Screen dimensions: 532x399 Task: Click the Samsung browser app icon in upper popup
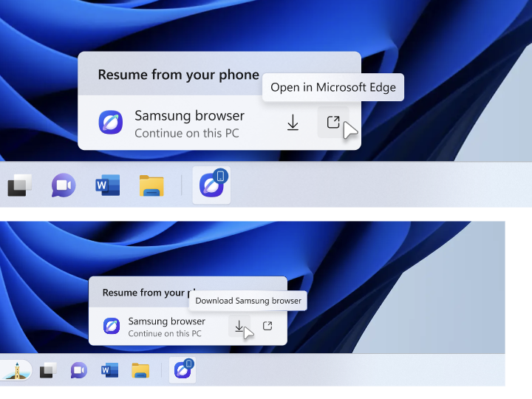tap(111, 122)
